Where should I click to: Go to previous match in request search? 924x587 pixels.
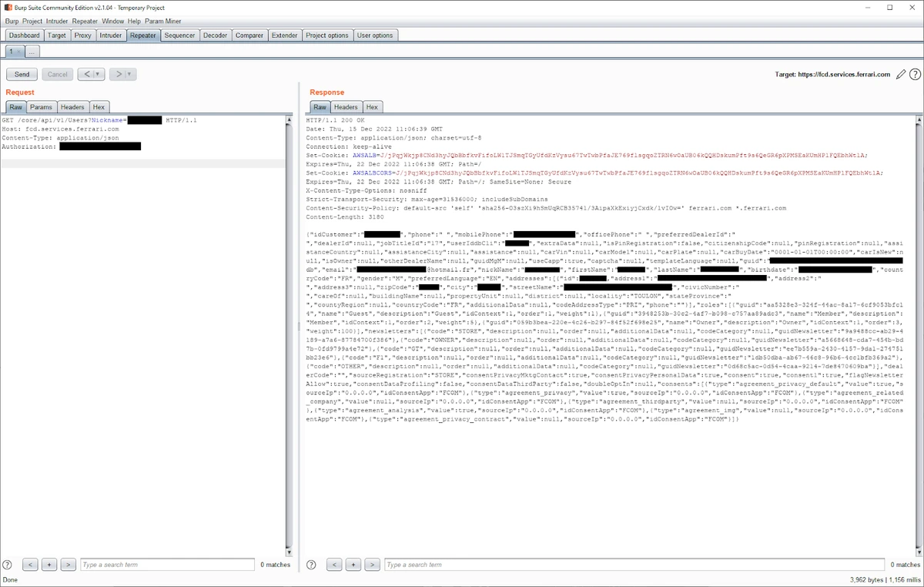tap(30, 565)
